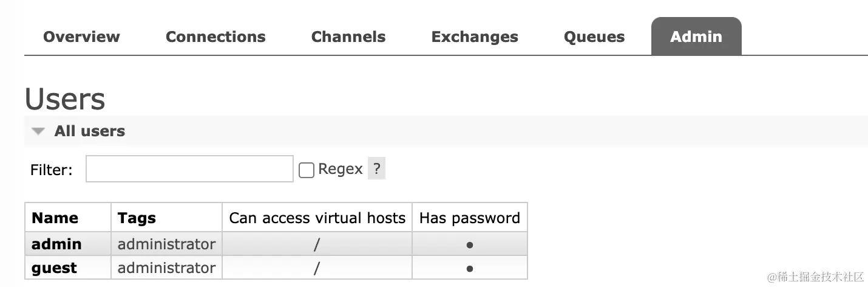Click the question mark help icon
This screenshot has width=868, height=287.
(377, 169)
